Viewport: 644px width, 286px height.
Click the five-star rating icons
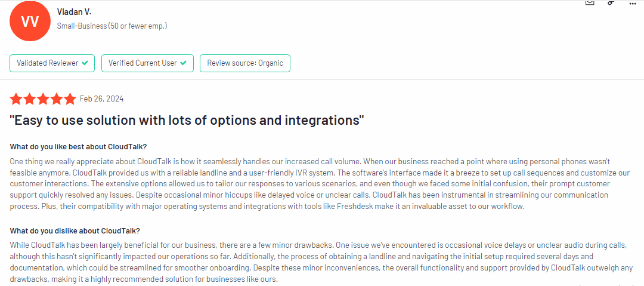pos(43,99)
